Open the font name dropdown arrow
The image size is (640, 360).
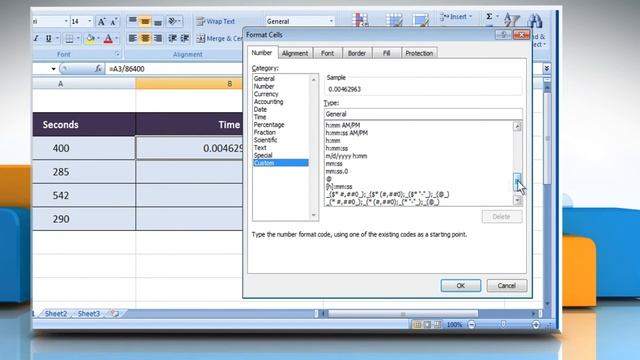(66, 21)
